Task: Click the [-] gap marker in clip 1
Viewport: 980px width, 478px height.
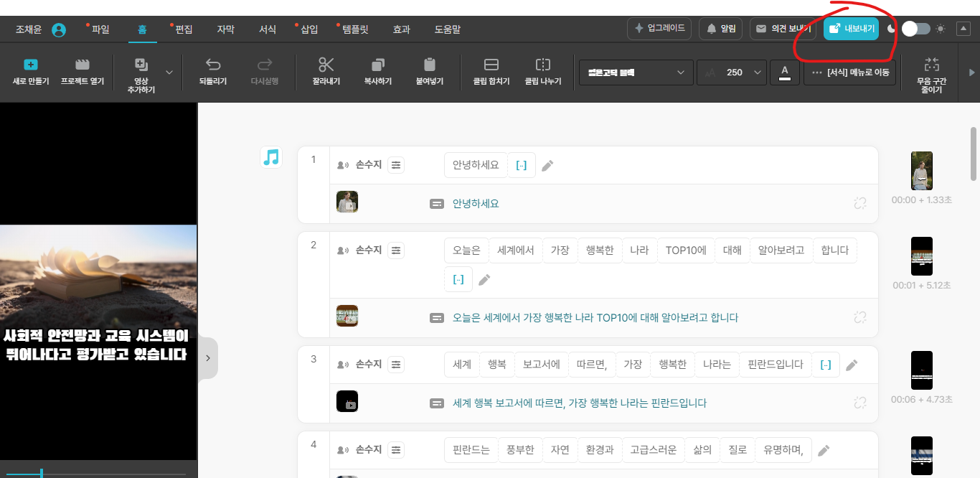Action: pos(522,165)
